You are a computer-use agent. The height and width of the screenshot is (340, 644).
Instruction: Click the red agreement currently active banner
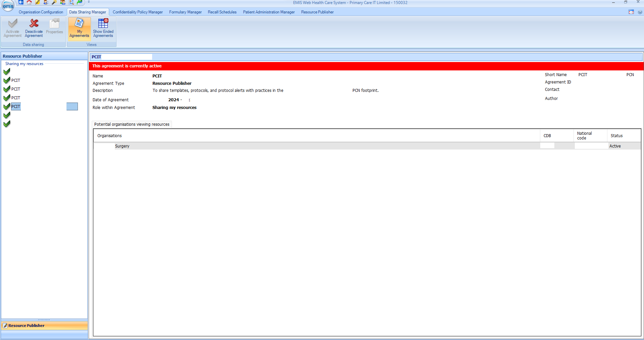coord(366,66)
